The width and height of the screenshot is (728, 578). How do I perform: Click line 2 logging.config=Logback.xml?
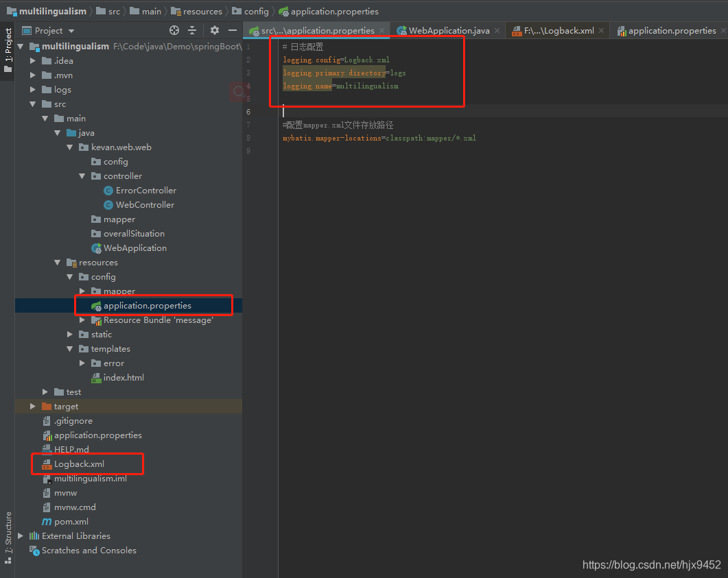[336, 60]
